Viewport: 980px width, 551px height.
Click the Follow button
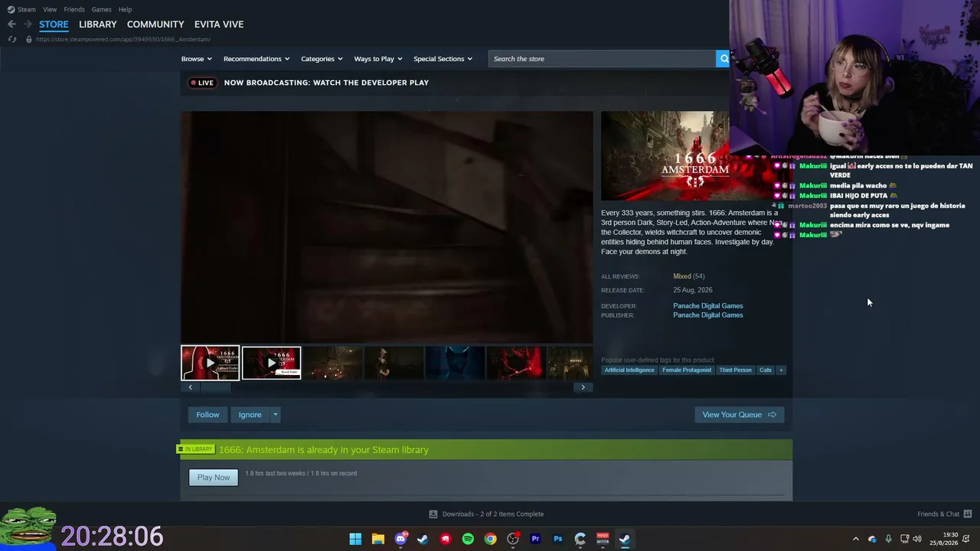tap(207, 415)
